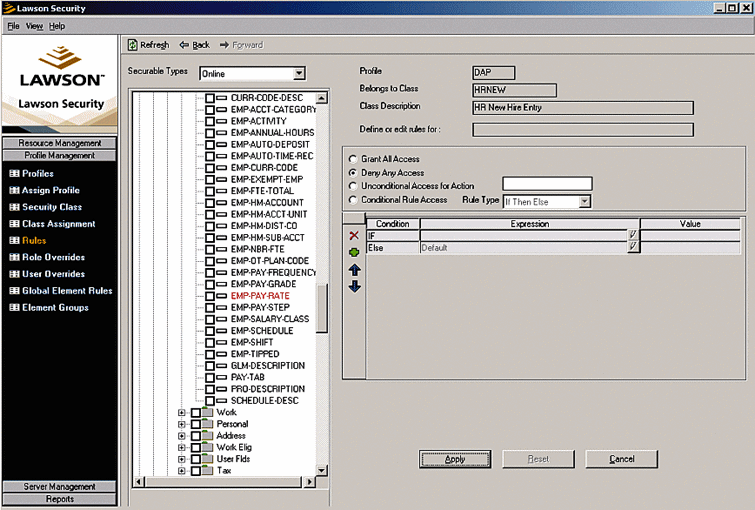Expand the Personal tree node
The width and height of the screenshot is (755, 510).
pos(182,424)
